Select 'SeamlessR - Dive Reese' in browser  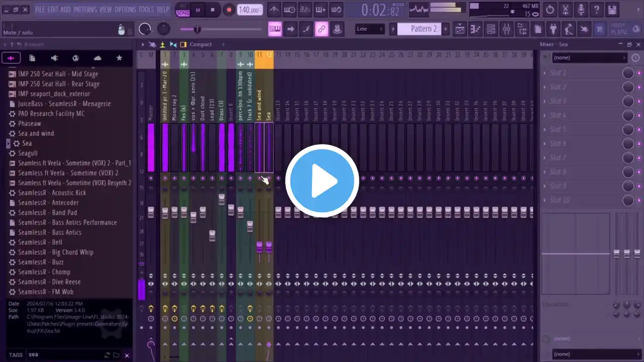(x=49, y=282)
